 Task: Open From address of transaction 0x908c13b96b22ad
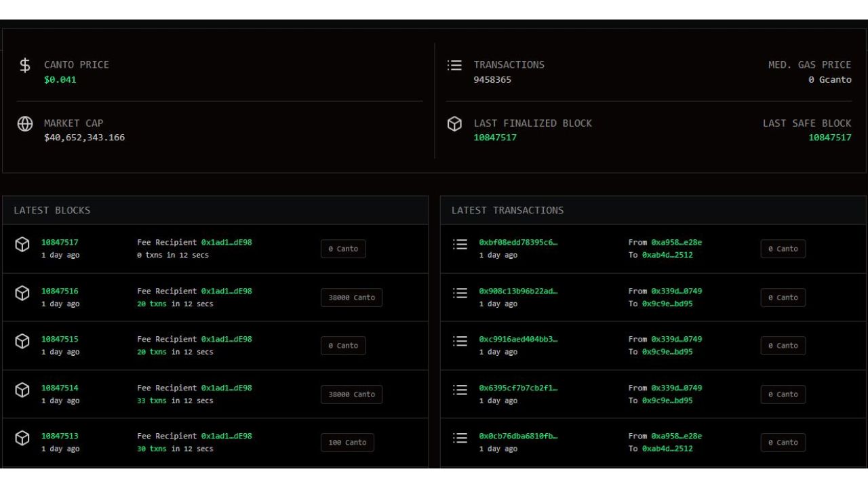677,291
